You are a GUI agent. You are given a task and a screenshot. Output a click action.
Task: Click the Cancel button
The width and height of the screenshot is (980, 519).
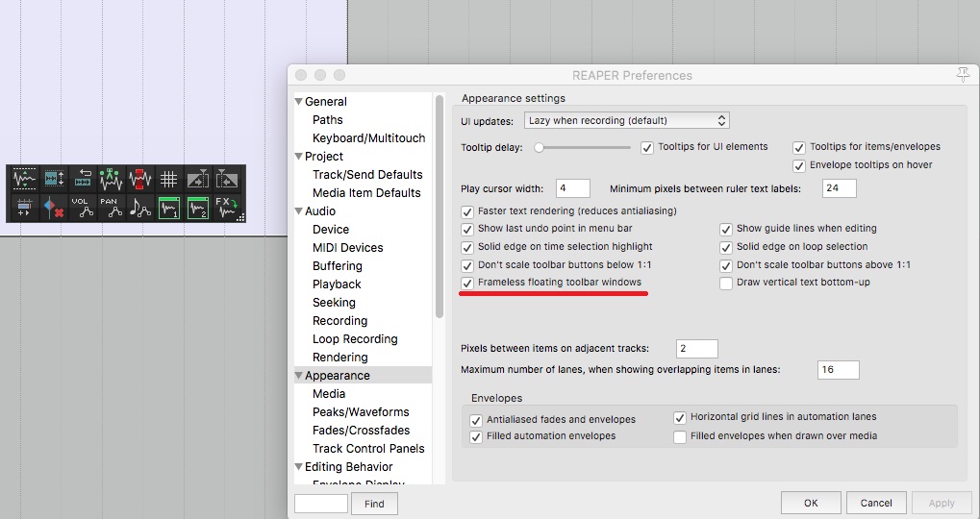875,503
